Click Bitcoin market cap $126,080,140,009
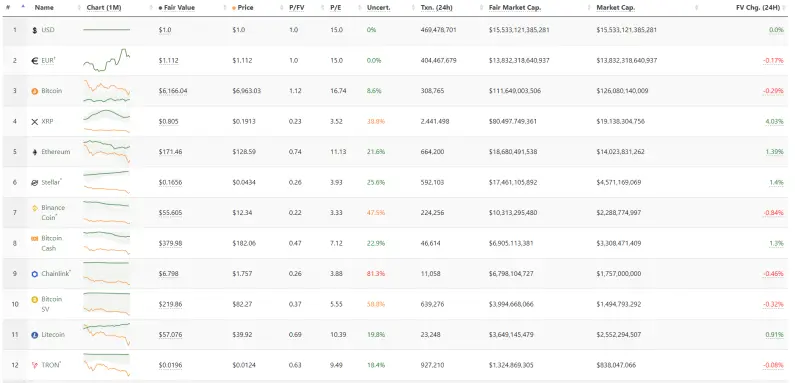 [622, 91]
